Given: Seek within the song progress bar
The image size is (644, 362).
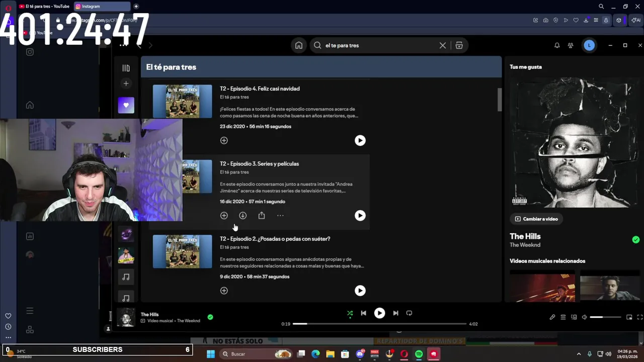Looking at the screenshot, I should point(379,324).
